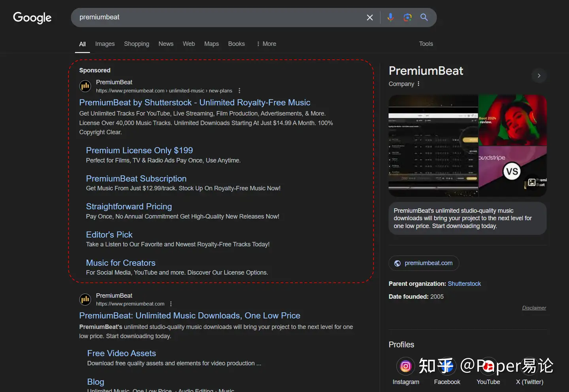Open the X (Twitter) profile link
The height and width of the screenshot is (392, 569).
click(529, 370)
